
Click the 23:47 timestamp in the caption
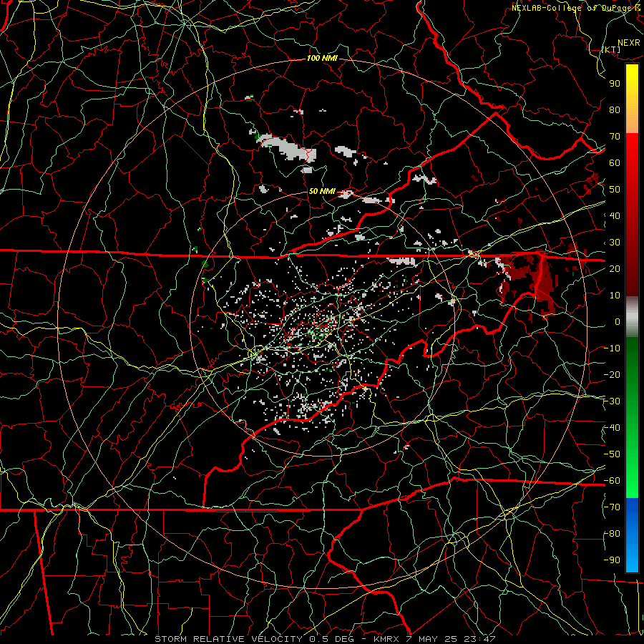click(479, 639)
